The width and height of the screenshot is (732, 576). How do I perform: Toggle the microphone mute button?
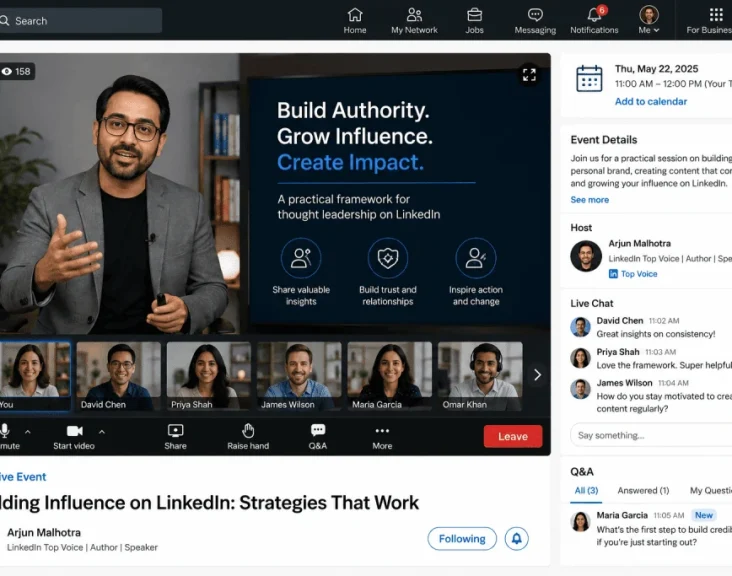pos(8,436)
